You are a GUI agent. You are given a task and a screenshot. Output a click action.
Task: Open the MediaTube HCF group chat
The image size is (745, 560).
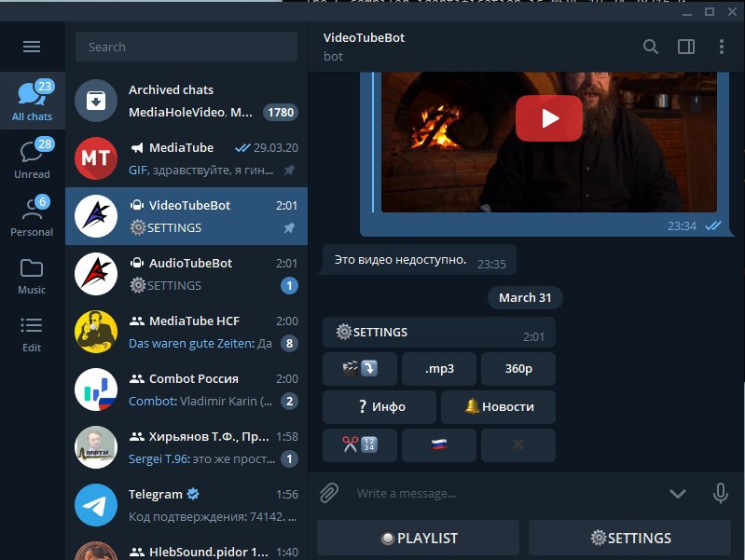point(186,332)
